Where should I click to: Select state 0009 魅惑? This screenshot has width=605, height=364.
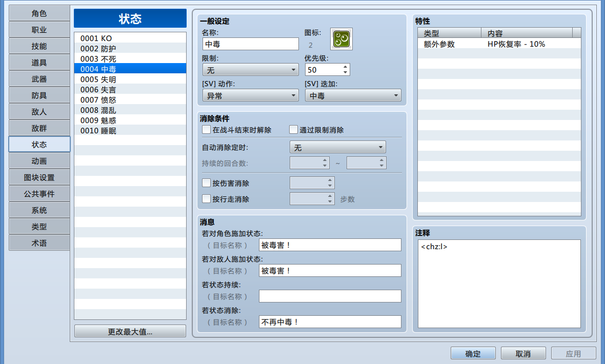(130, 120)
